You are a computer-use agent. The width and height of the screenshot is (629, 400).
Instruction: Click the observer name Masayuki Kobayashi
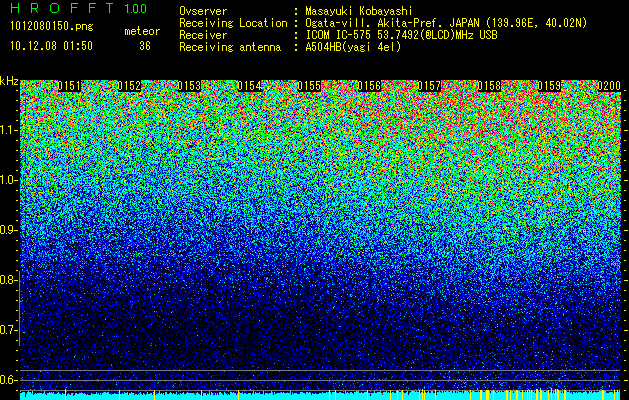click(359, 11)
